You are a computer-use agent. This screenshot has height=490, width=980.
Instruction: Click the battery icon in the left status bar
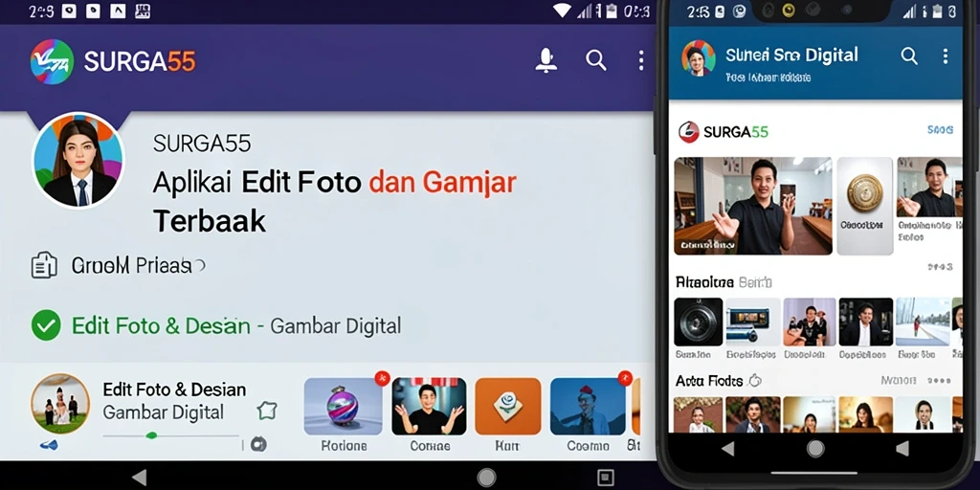coord(612,11)
